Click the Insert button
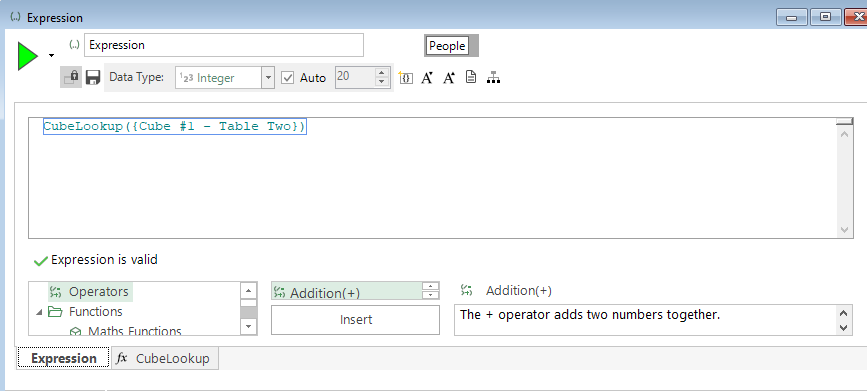The width and height of the screenshot is (867, 391). 356,320
